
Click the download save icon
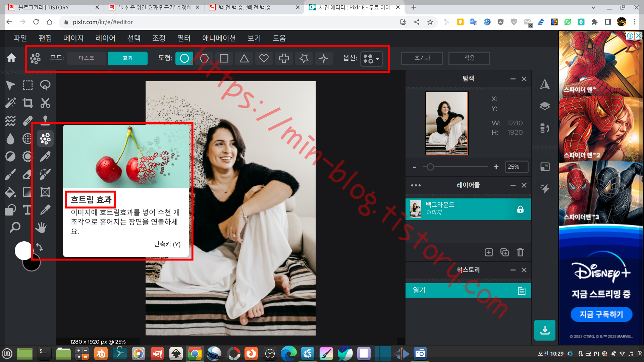click(545, 330)
